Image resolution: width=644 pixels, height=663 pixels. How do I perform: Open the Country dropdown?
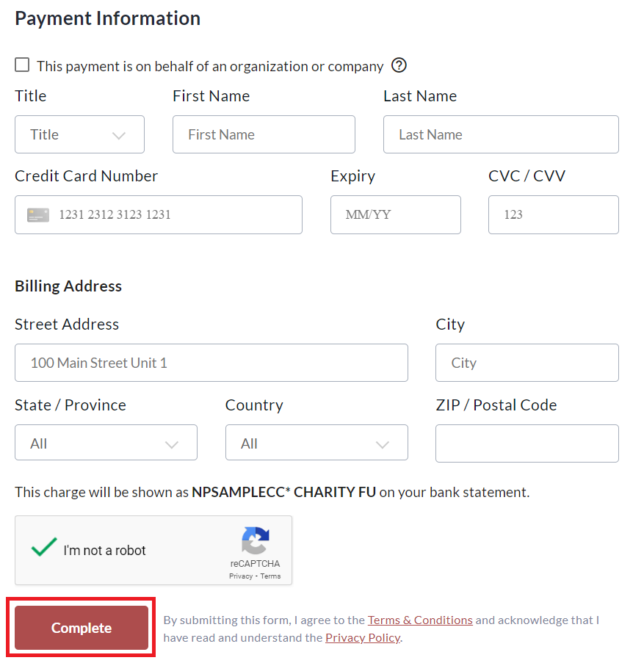[316, 443]
